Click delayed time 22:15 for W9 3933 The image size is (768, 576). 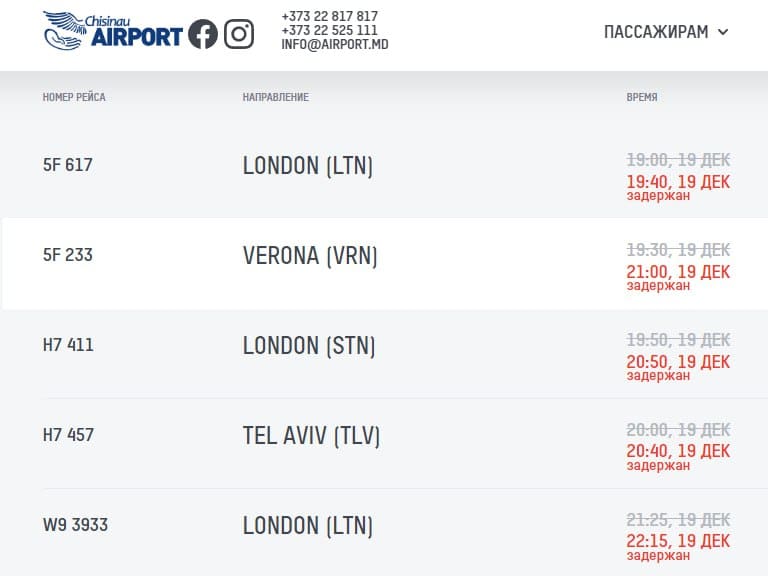click(678, 542)
